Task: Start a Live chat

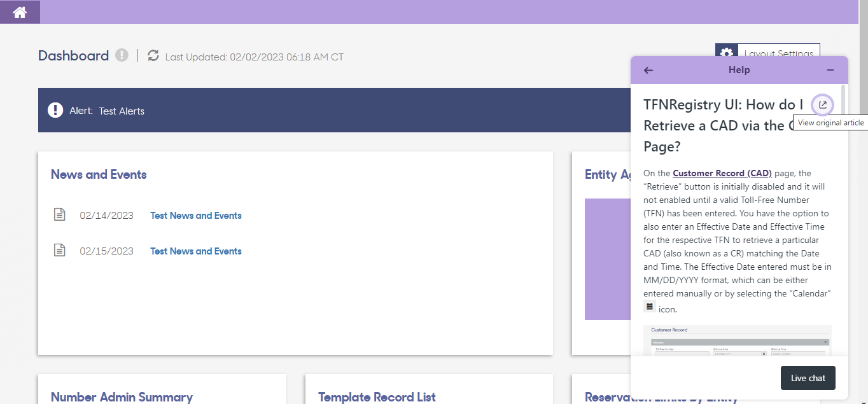Action: tap(808, 378)
